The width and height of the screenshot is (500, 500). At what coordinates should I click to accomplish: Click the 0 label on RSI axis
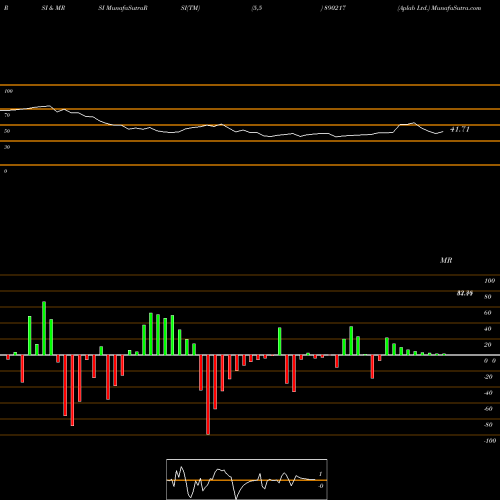5,171
